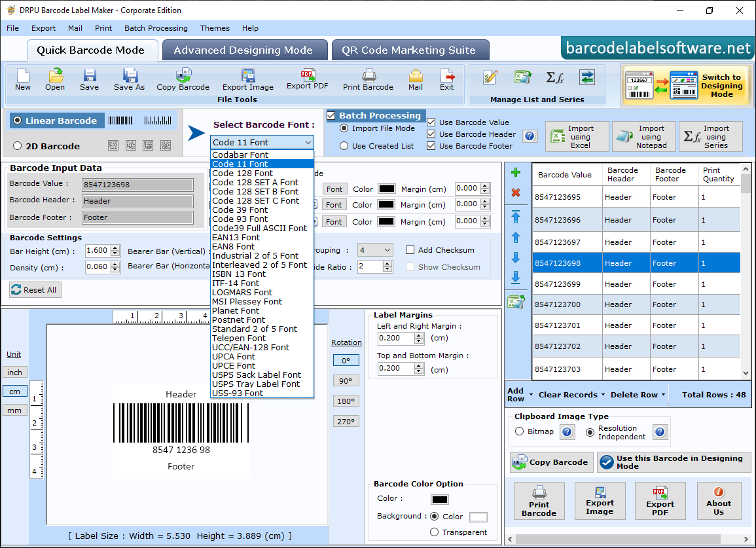Click the Mail toolbar icon
The height and width of the screenshot is (548, 756).
point(416,79)
